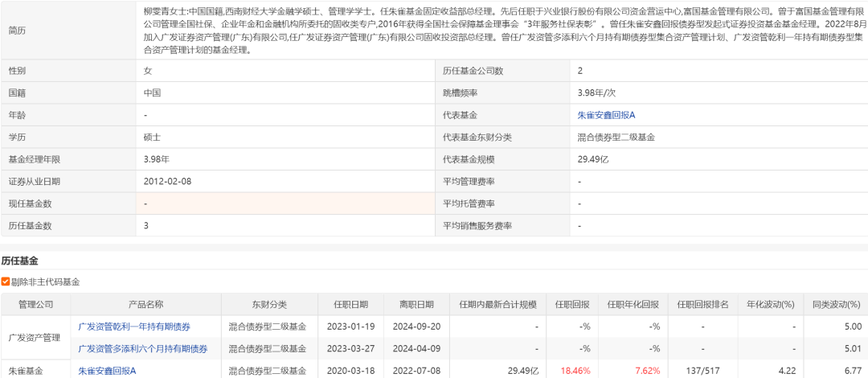The width and height of the screenshot is (868, 378).
Task: Click the 任职日期 column header
Action: (351, 304)
